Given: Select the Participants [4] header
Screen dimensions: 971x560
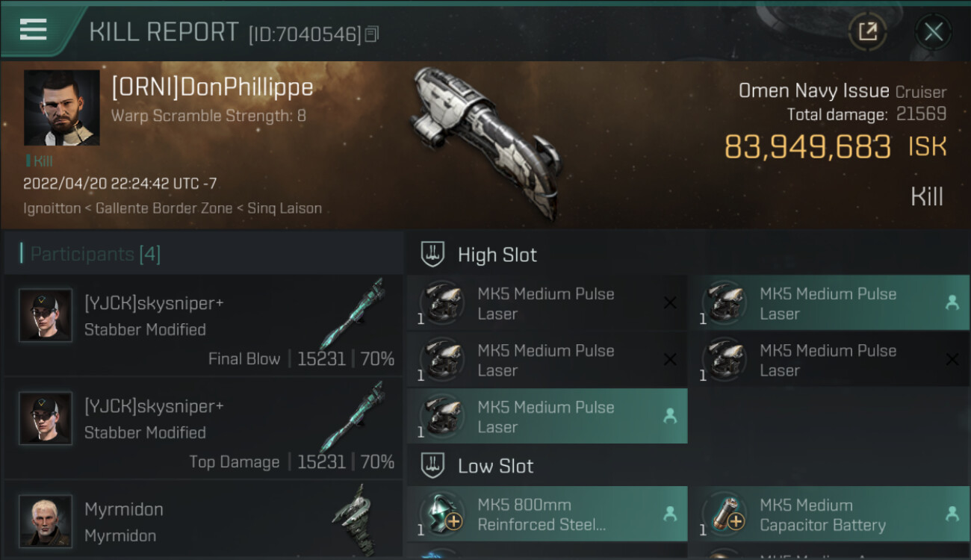Looking at the screenshot, I should pos(96,254).
